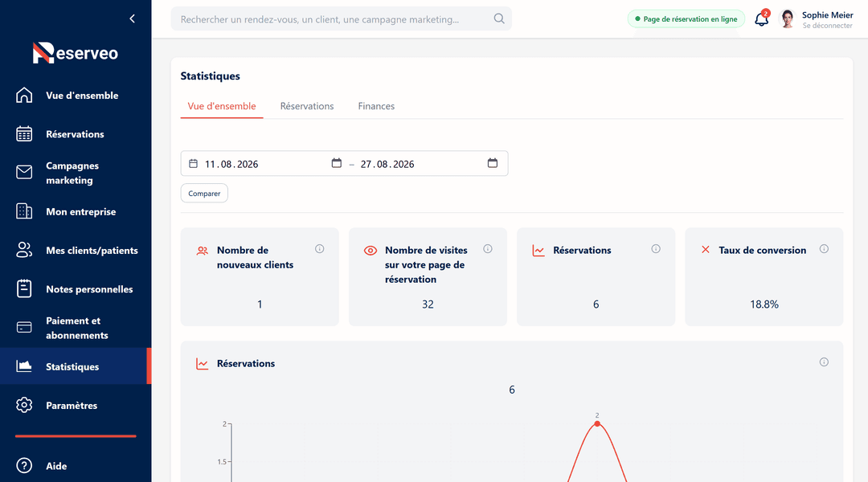
Task: Click the Notes personnelles clipboard icon
Action: [24, 289]
